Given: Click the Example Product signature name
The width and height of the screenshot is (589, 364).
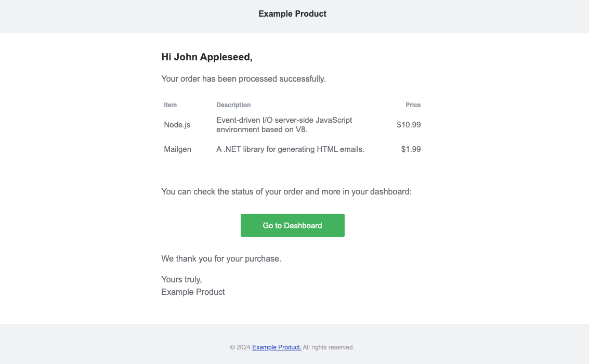Looking at the screenshot, I should (x=193, y=292).
